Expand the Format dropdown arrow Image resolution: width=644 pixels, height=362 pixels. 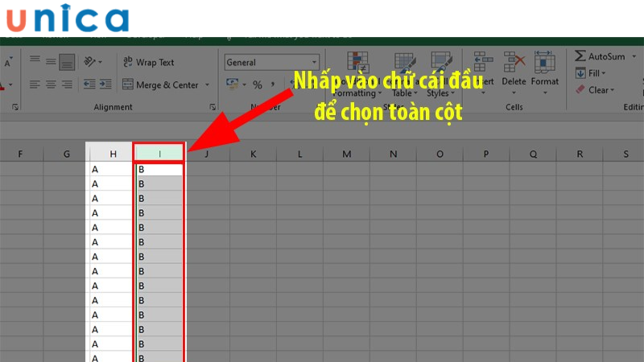click(545, 93)
